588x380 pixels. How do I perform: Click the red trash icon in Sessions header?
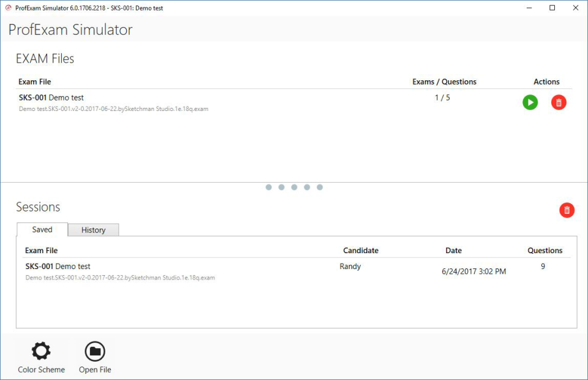click(x=567, y=210)
